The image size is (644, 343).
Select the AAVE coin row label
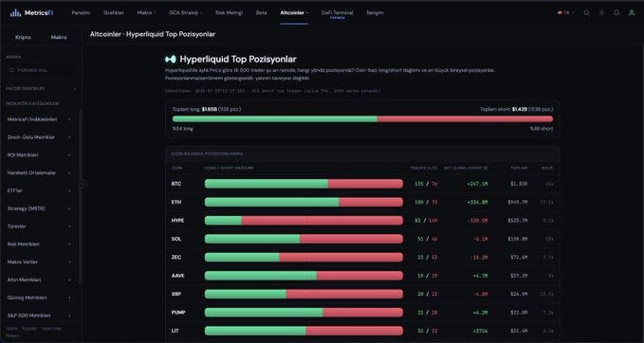pos(178,276)
